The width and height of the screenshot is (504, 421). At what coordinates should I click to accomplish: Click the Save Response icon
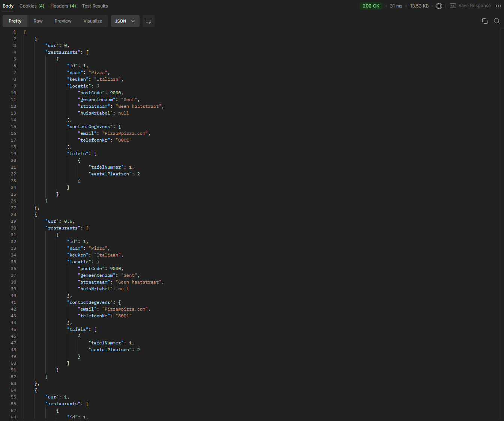pyautogui.click(x=453, y=6)
